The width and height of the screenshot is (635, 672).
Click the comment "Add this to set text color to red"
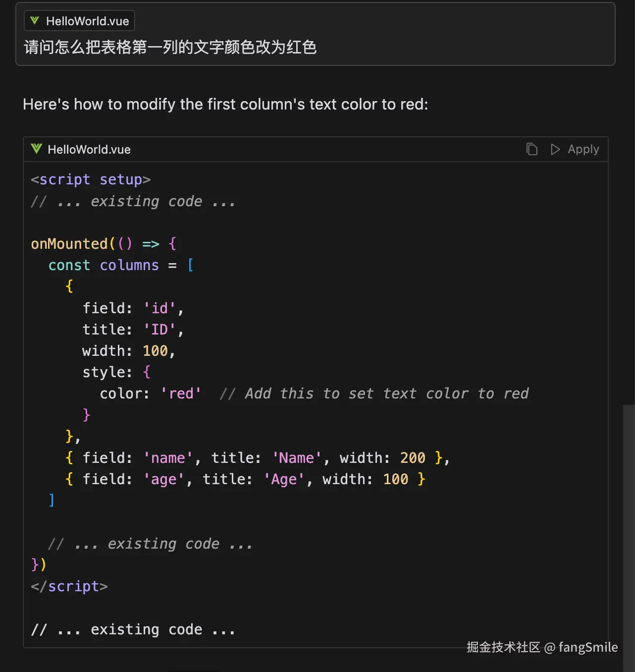[x=387, y=393]
